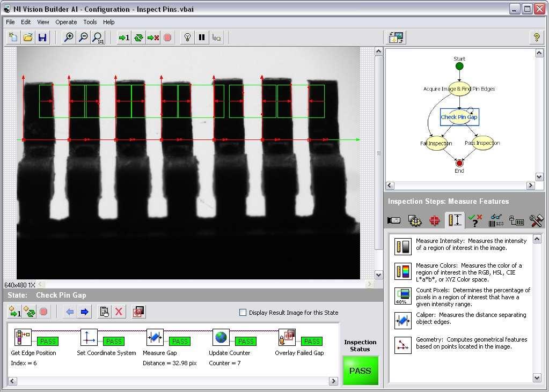Click Distance = 32.98 pix result text
Viewport: 549px width, 392px height.
pos(170,363)
